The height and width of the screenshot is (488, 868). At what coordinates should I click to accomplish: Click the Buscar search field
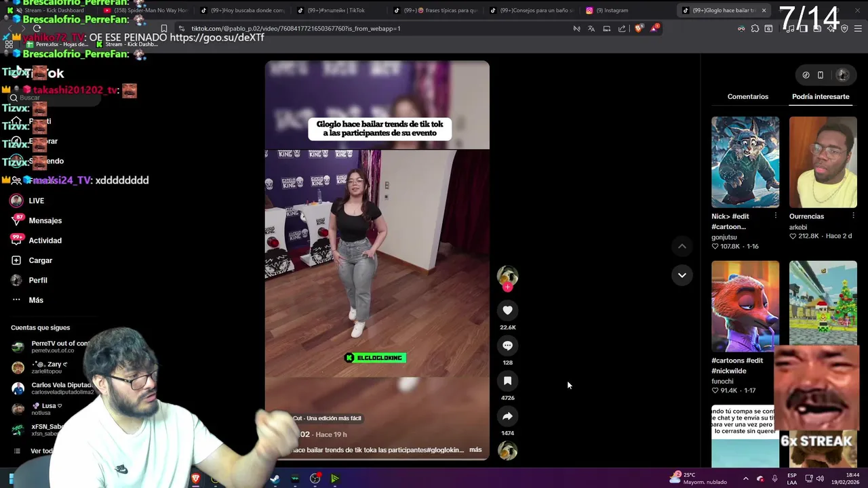54,98
